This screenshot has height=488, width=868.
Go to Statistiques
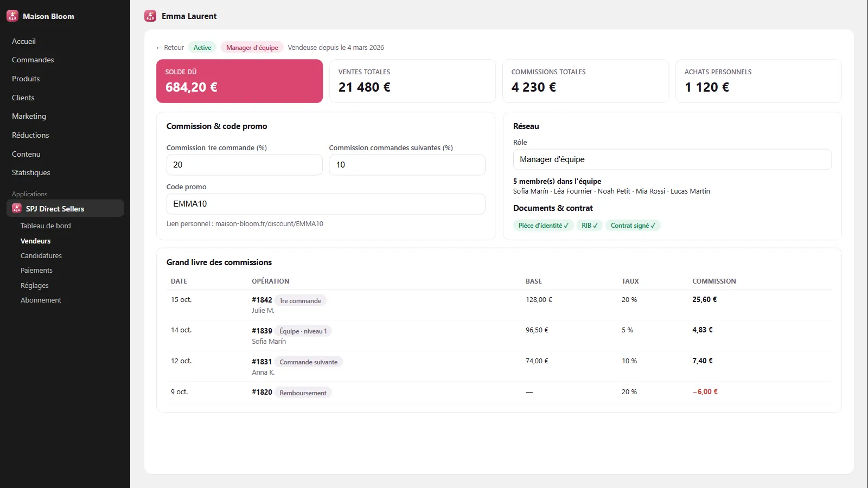click(x=31, y=172)
